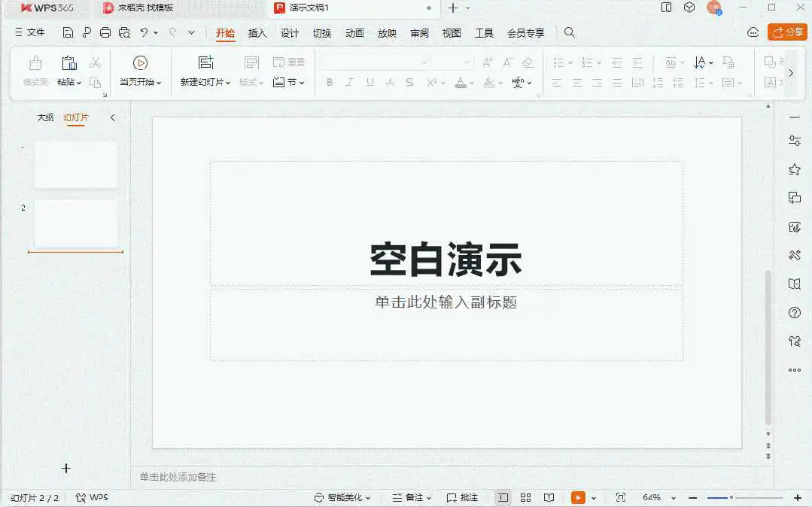Image resolution: width=812 pixels, height=507 pixels.
Task: Click the 备注 (Notes) button in status bar
Action: (411, 497)
